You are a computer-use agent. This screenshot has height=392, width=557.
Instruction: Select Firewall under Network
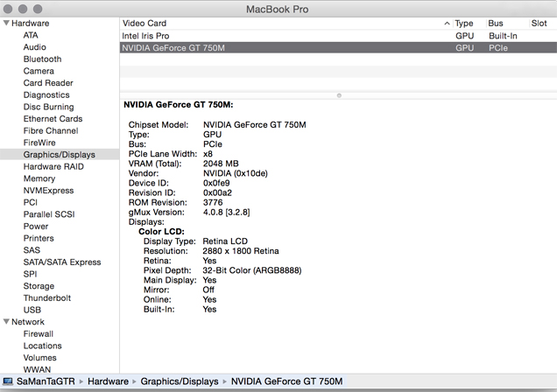(x=38, y=334)
